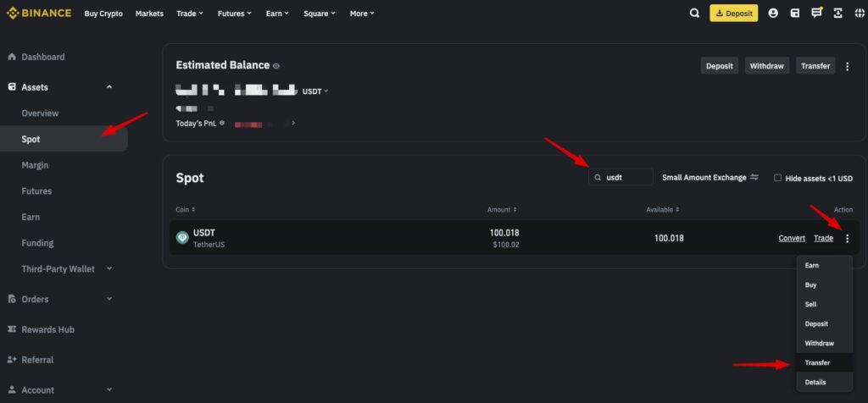Click the Trade link for USDT
The image size is (868, 403).
coord(823,238)
